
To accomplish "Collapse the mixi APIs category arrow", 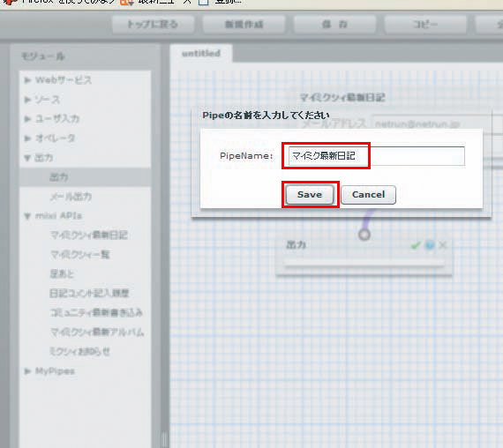I will coord(27,216).
